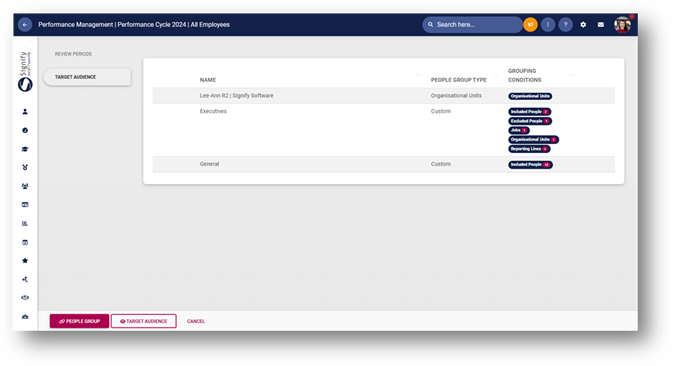
Task: Click Custom type in Executives row
Action: pos(441,111)
